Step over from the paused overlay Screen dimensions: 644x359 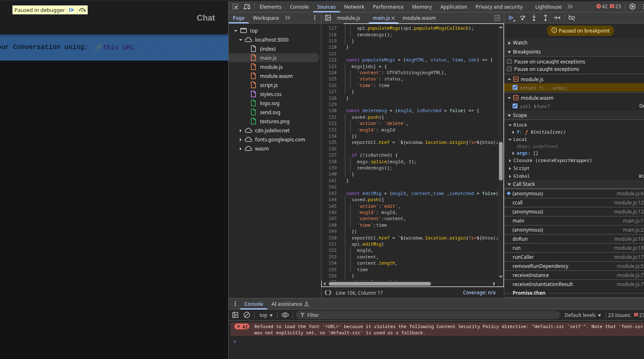82,10
